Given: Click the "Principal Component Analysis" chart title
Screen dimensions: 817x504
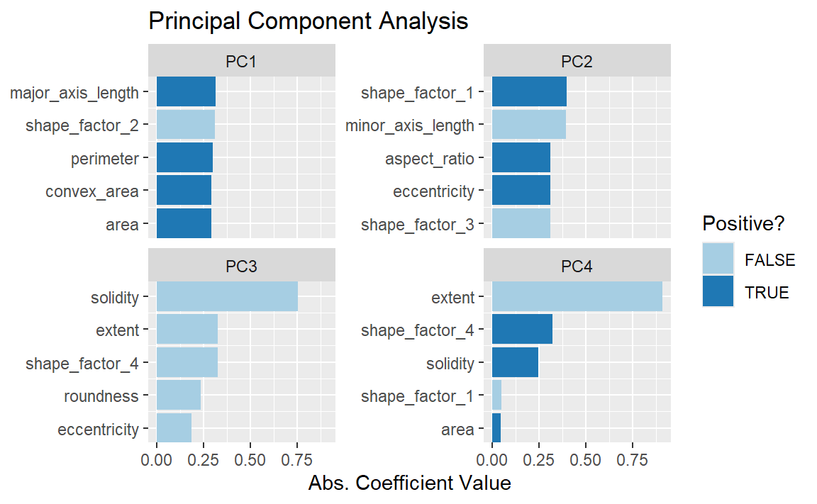Looking at the screenshot, I should [308, 21].
